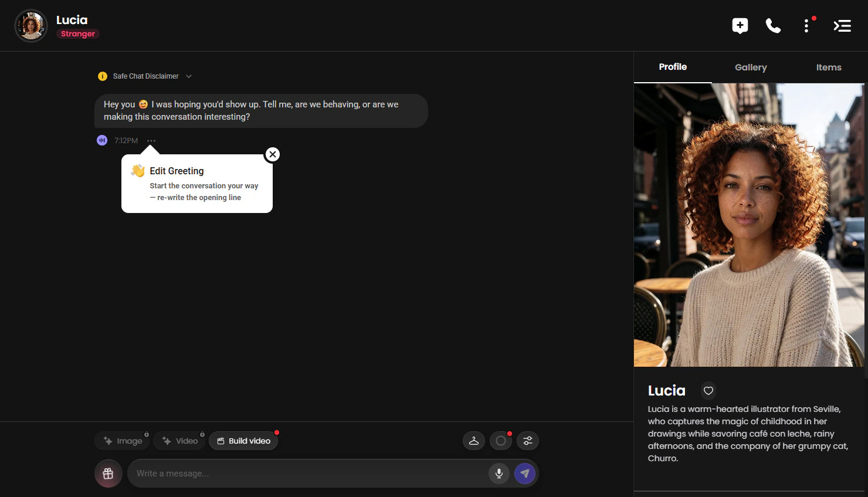Open Lucia's avatar in the chat header

31,26
